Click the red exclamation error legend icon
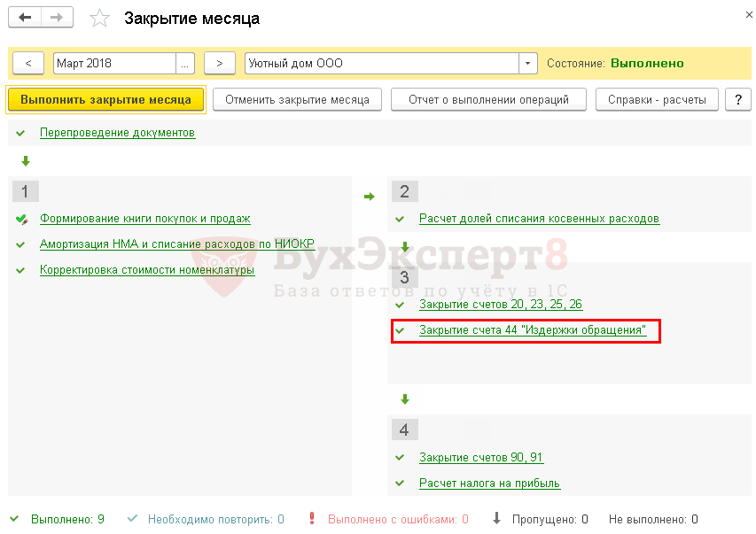 tap(312, 518)
